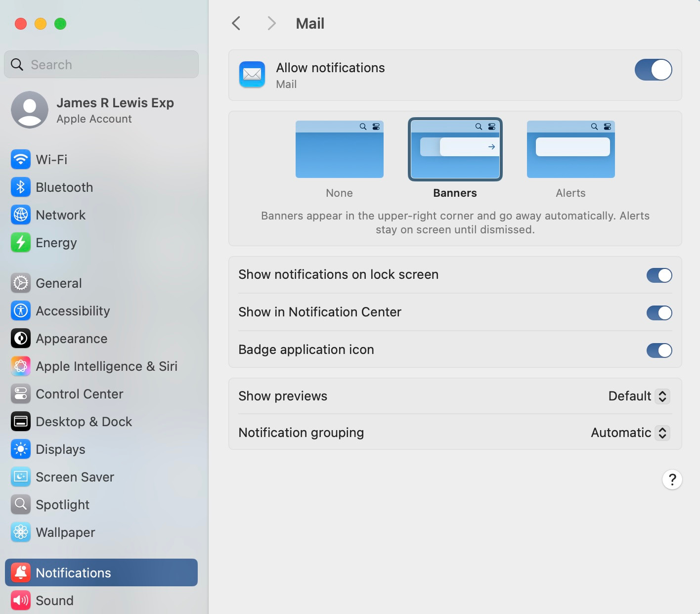700x614 pixels.
Task: Click the Network globe icon
Action: coord(21,215)
